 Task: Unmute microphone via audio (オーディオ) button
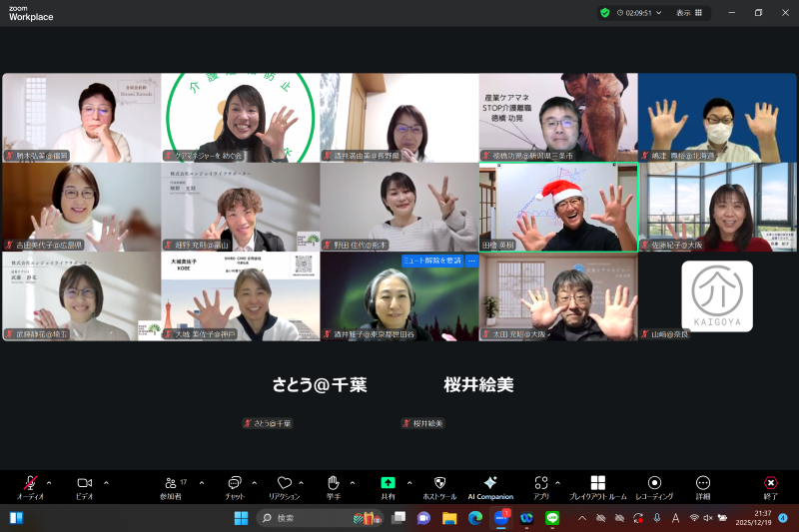click(x=30, y=485)
